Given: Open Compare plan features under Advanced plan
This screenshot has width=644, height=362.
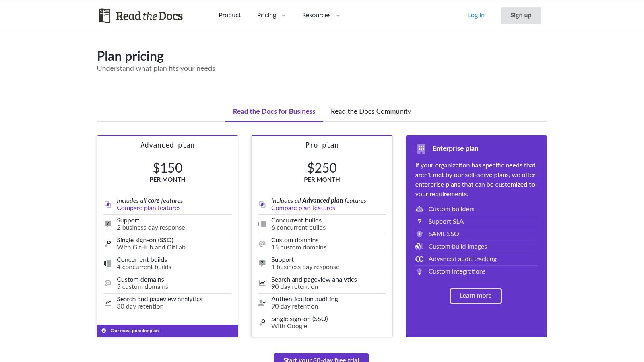Looking at the screenshot, I should (149, 208).
